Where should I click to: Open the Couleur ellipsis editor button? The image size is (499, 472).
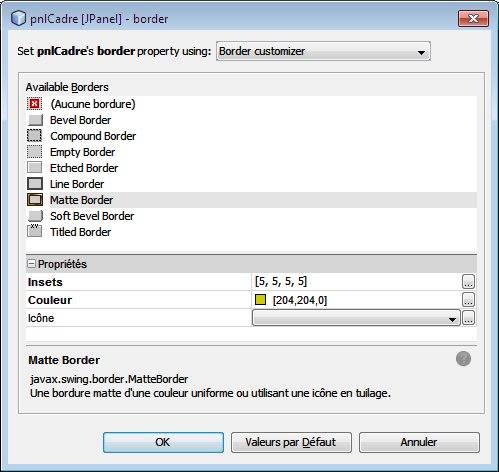click(468, 300)
